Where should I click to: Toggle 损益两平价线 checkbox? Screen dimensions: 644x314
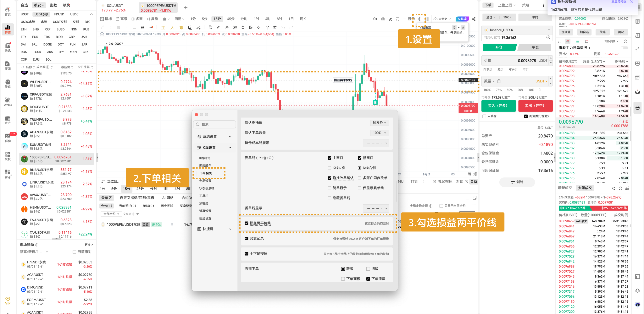coord(247,223)
